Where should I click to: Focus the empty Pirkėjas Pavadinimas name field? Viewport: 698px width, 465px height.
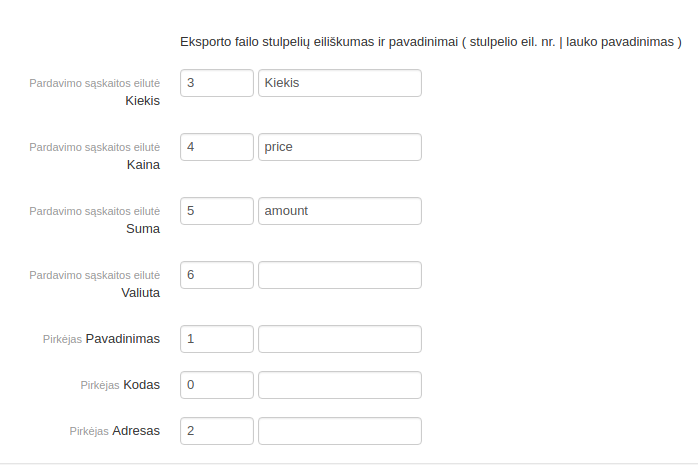coord(339,339)
